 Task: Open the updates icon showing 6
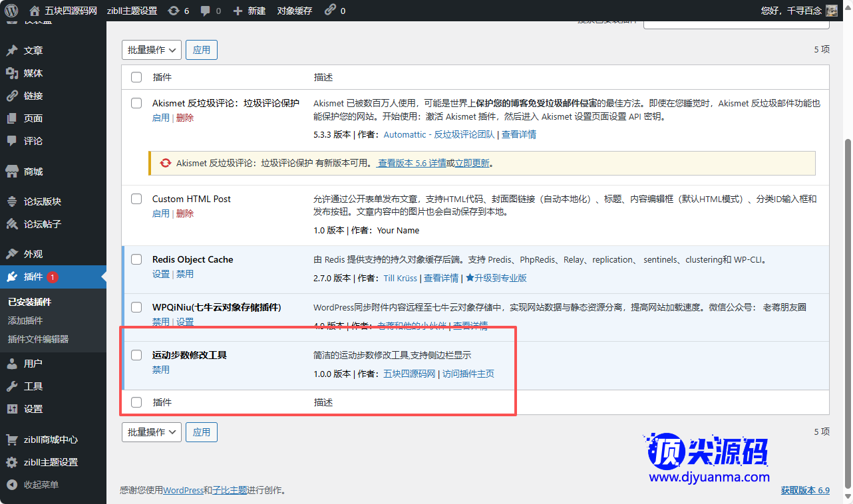coord(174,11)
